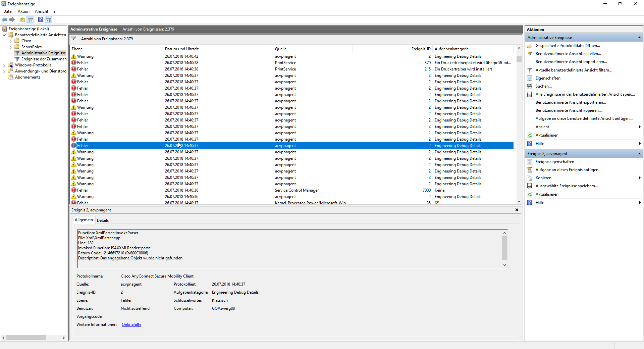The image size is (644, 349).
Task: Click the Aktualisieren icon under Ereignis 2, acvpnagent
Action: [x=530, y=194]
